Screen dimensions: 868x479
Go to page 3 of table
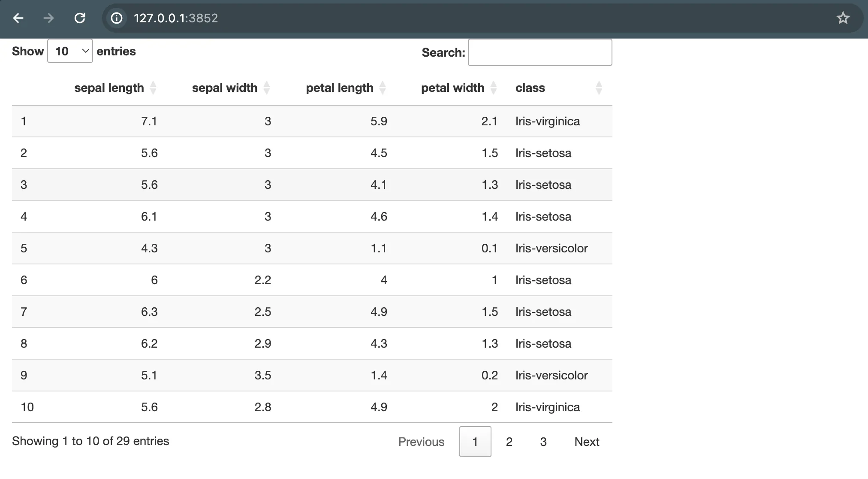(x=543, y=442)
